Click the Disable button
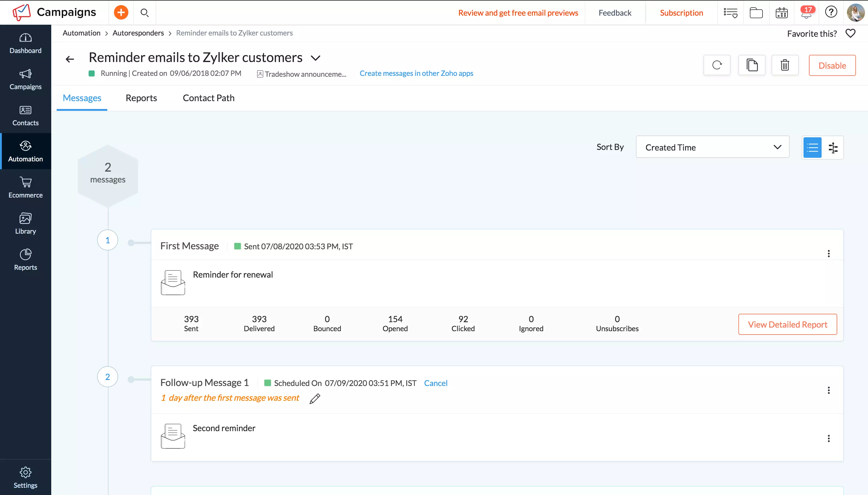 [x=832, y=65]
